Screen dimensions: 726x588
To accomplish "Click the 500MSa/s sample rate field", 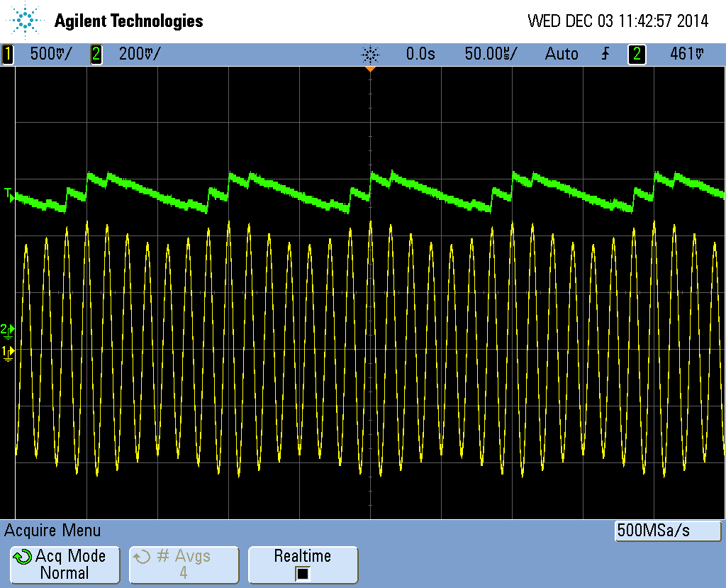I will pyautogui.click(x=667, y=531).
